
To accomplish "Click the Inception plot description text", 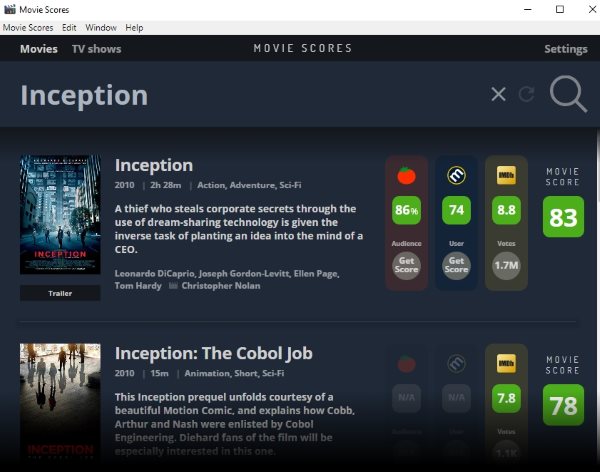I will (239, 229).
